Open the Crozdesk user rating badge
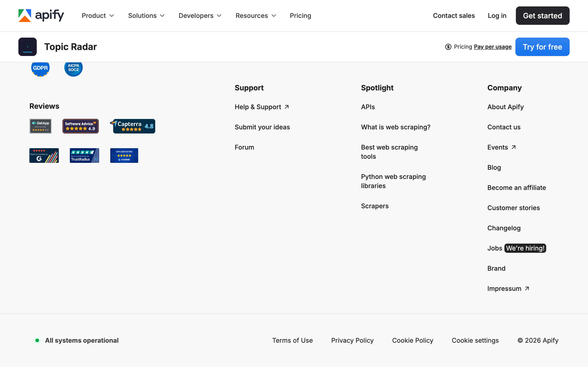The height and width of the screenshot is (367, 588). pyautogui.click(x=124, y=155)
